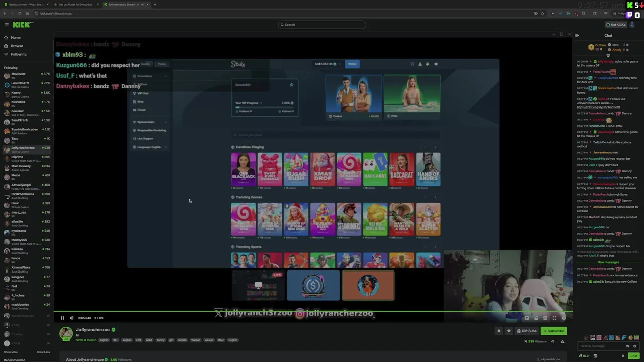This screenshot has width=644, height=362.
Task: Toggle notification bell for Jollyrancherzoo
Action: [x=499, y=331]
